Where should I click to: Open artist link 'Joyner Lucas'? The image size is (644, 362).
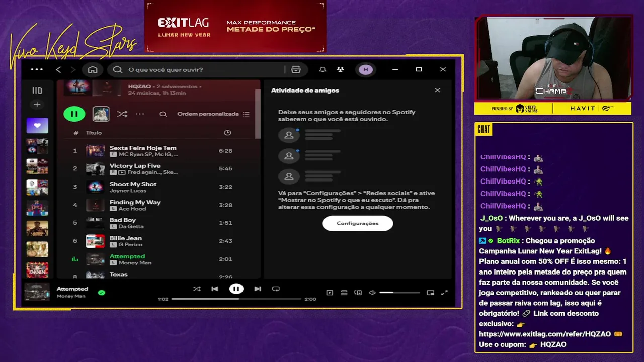tap(128, 191)
